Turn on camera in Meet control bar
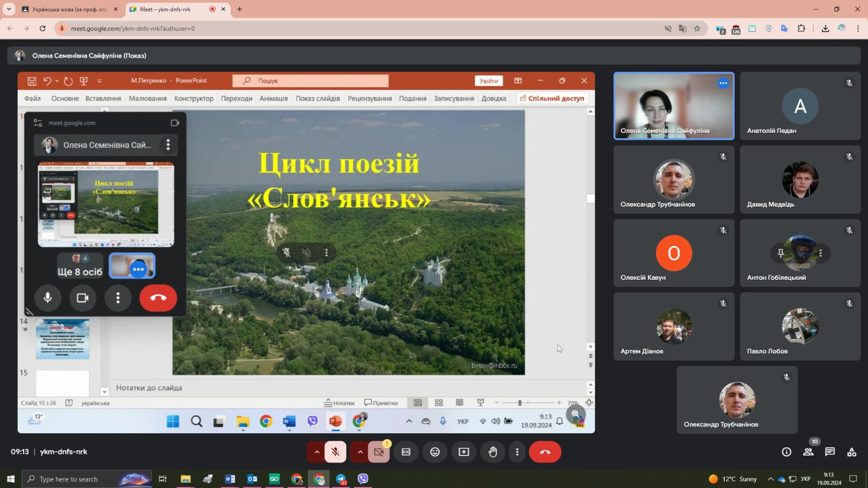868x488 pixels. pyautogui.click(x=379, y=452)
